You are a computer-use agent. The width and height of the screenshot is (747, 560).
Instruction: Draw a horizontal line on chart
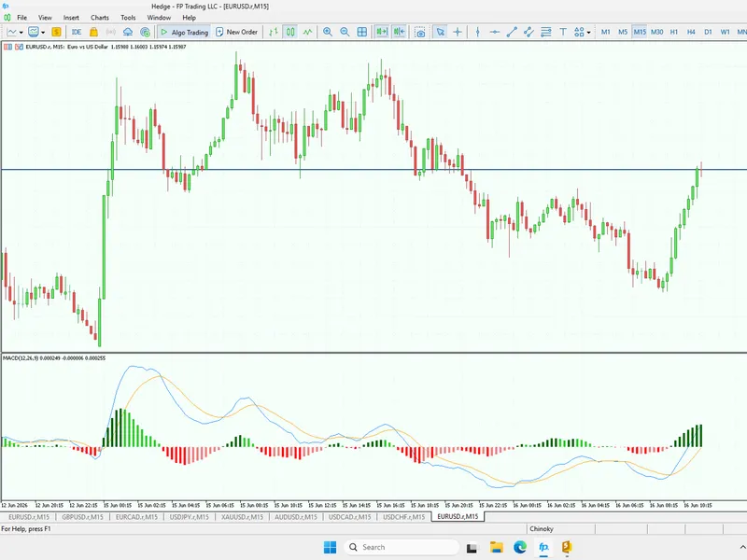pos(495,32)
